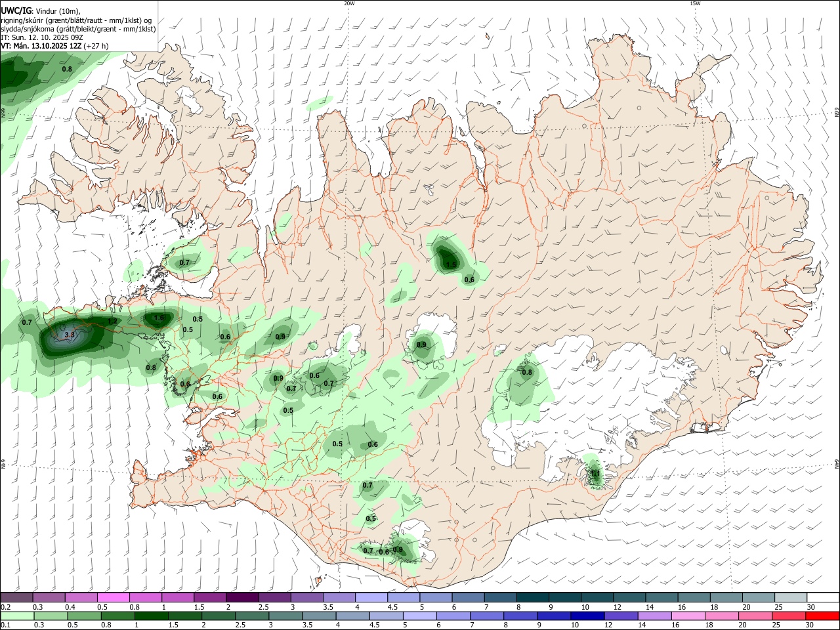Image resolution: width=840 pixels, height=630 pixels.
Task: Pick the light pink 16–18 rain swatch
Action: [x=687, y=616]
